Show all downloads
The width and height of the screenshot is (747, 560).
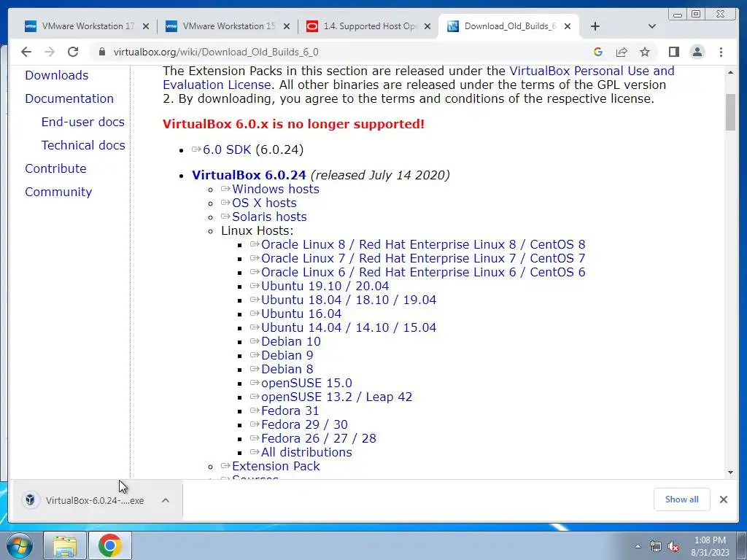(682, 499)
